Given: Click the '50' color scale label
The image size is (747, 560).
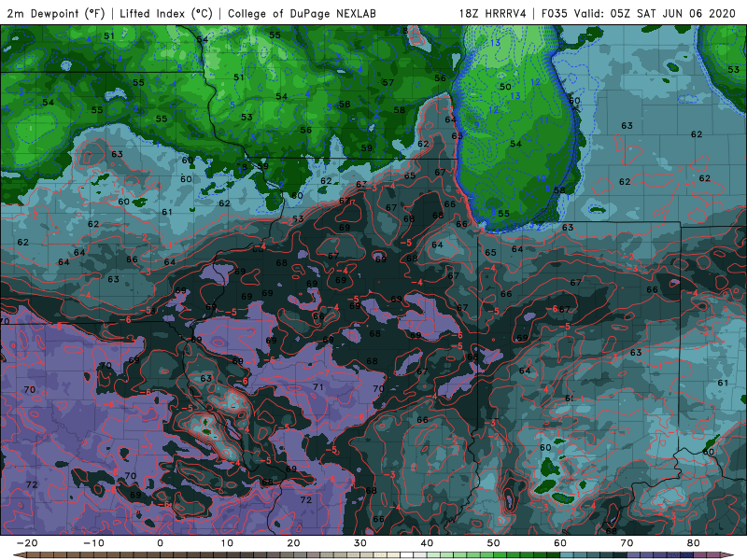Looking at the screenshot, I should pyautogui.click(x=494, y=543).
